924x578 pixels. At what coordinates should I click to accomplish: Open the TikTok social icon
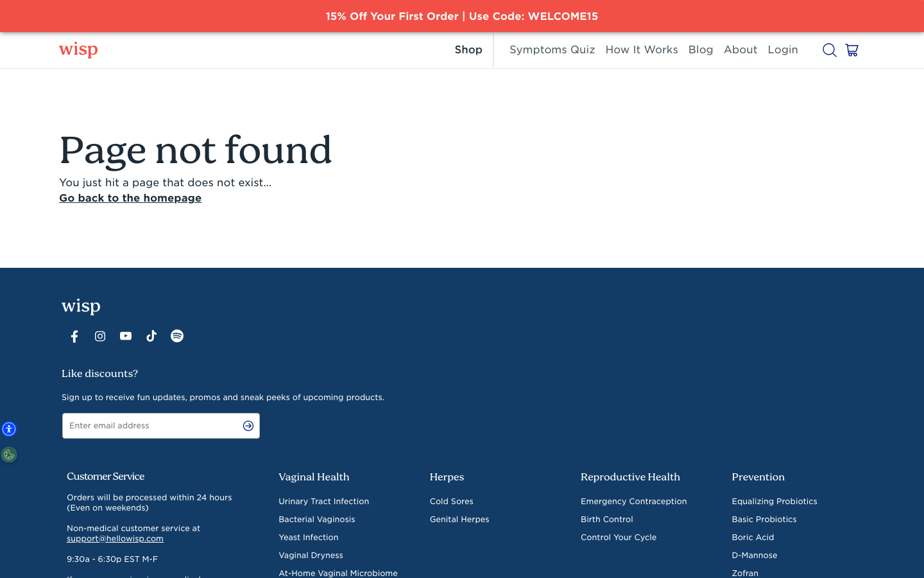[151, 336]
